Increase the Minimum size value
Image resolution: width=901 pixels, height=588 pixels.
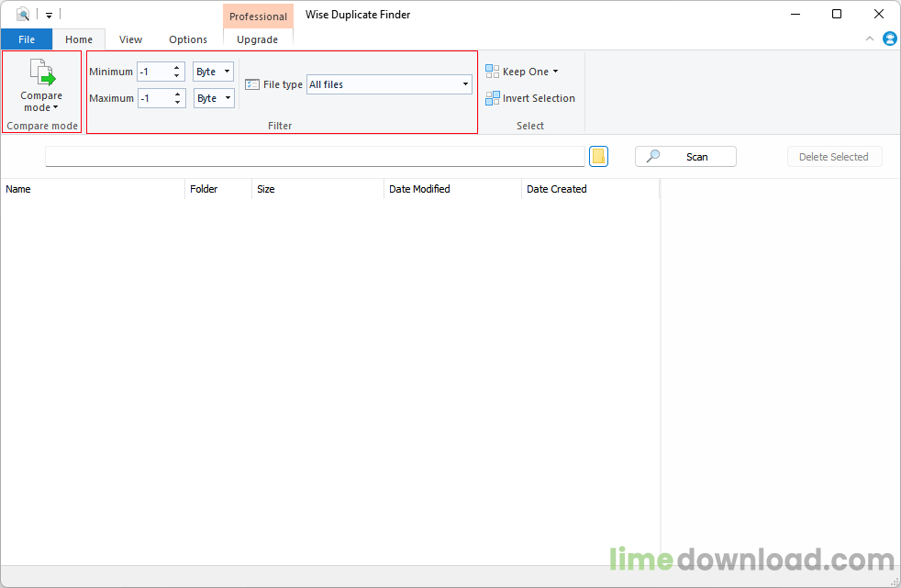pos(177,68)
